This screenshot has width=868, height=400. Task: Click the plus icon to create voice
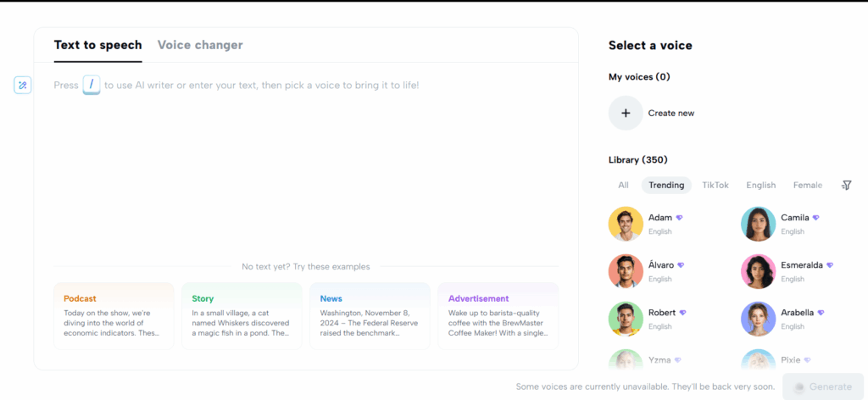coord(626,113)
